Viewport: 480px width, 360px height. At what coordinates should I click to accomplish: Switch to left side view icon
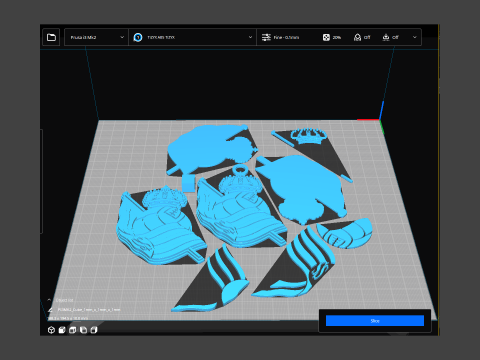click(83, 330)
